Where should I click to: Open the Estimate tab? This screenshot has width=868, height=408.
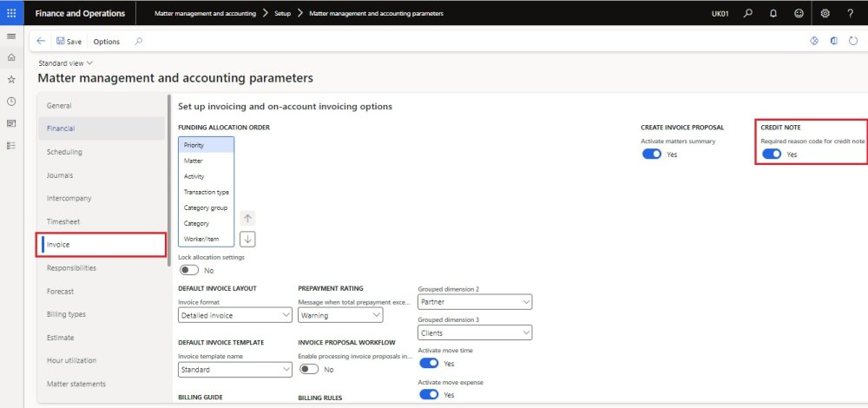pyautogui.click(x=101, y=337)
